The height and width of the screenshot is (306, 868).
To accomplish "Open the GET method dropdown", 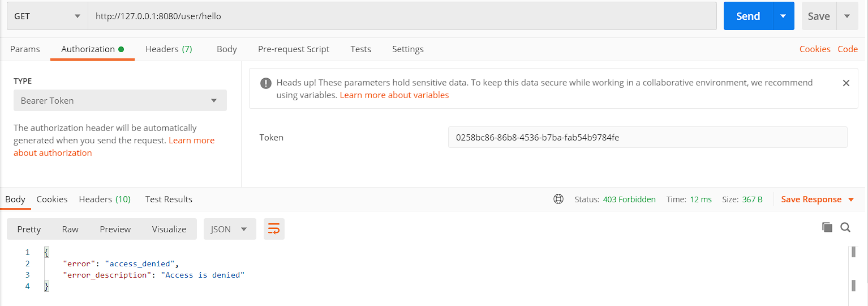I will (47, 16).
